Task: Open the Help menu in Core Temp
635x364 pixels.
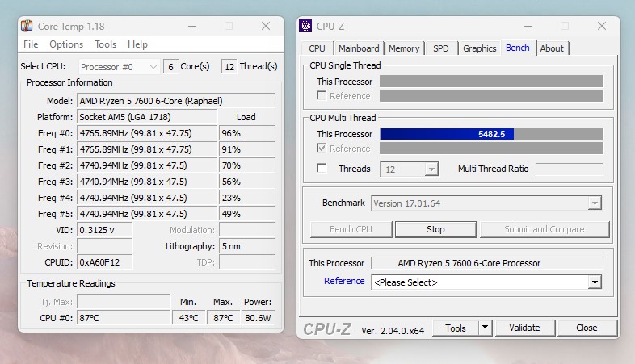Action: tap(137, 44)
